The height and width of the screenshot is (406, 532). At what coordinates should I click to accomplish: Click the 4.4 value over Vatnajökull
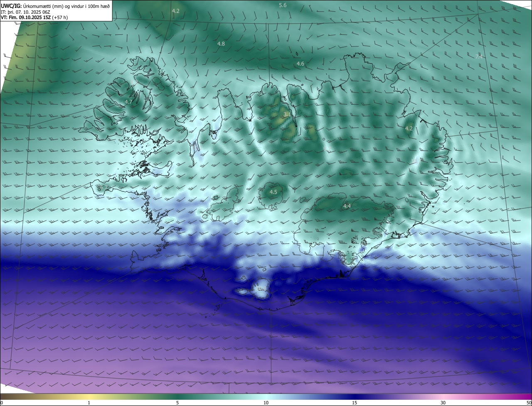347,206
